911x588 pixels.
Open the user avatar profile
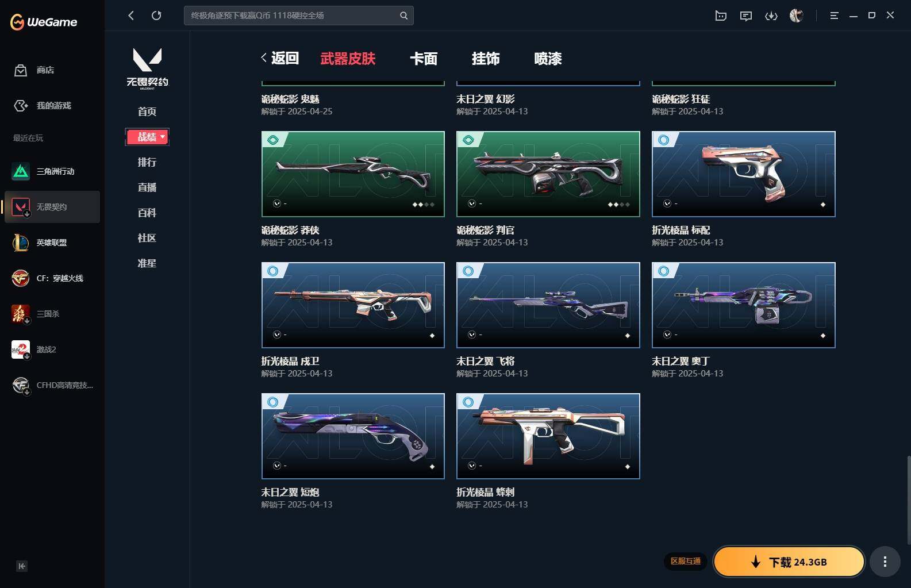(x=797, y=16)
